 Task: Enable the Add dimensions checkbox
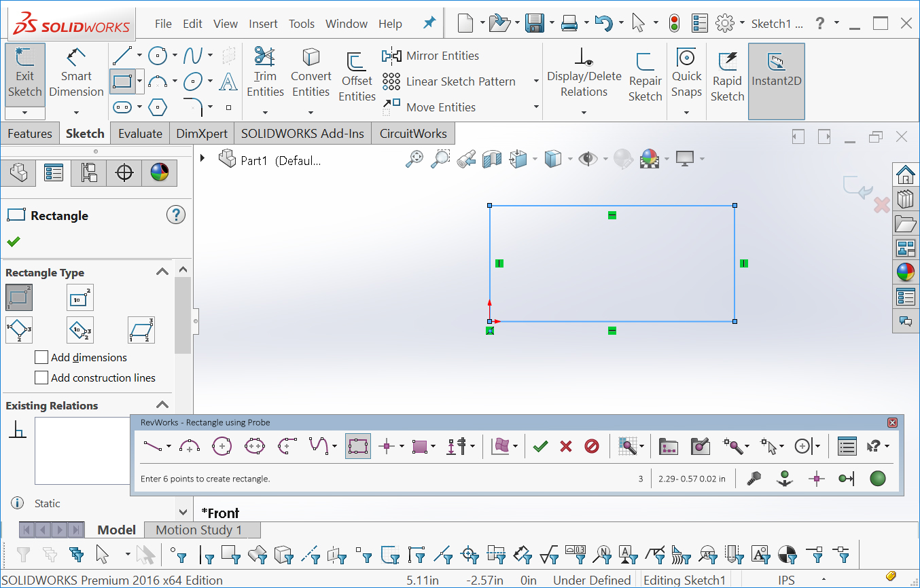coord(42,357)
